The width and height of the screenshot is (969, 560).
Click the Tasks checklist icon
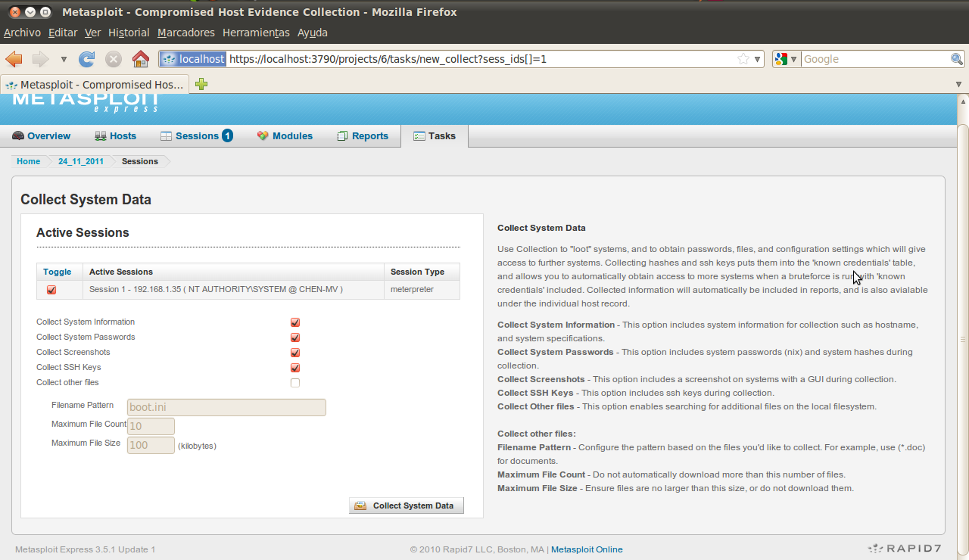point(418,136)
